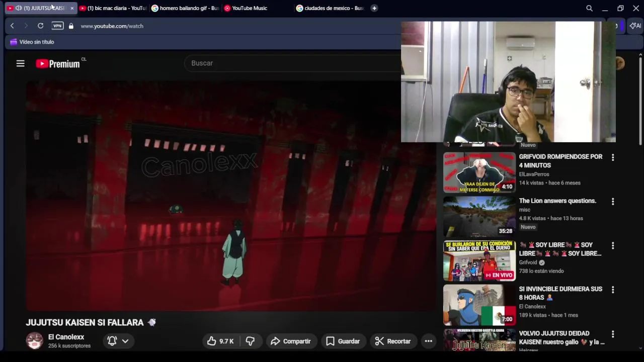Dislike the video with thumbs down

click(250, 341)
